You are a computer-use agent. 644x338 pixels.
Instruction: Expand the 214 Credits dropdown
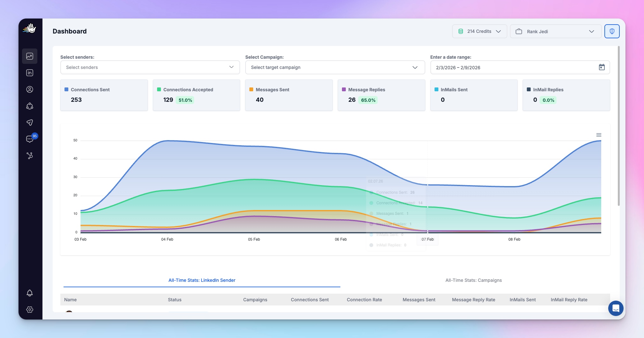pyautogui.click(x=480, y=31)
